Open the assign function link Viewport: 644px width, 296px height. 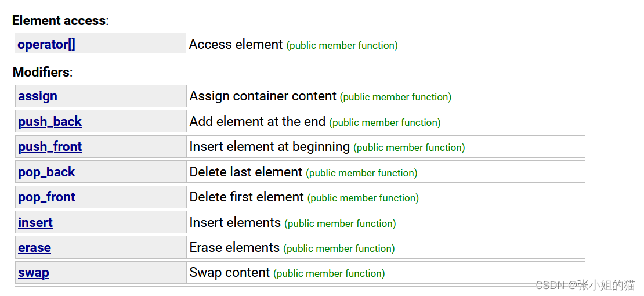[x=38, y=96]
